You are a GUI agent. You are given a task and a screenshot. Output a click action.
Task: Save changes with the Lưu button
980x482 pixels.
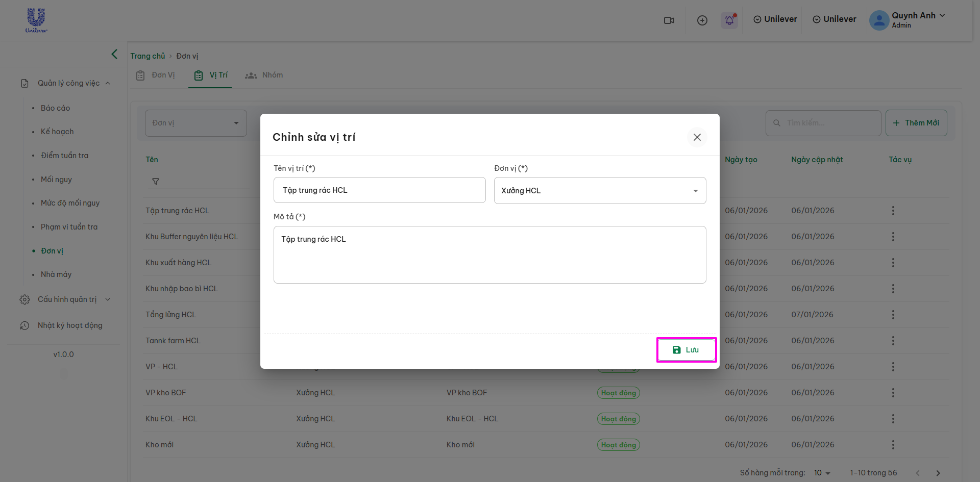pyautogui.click(x=686, y=350)
